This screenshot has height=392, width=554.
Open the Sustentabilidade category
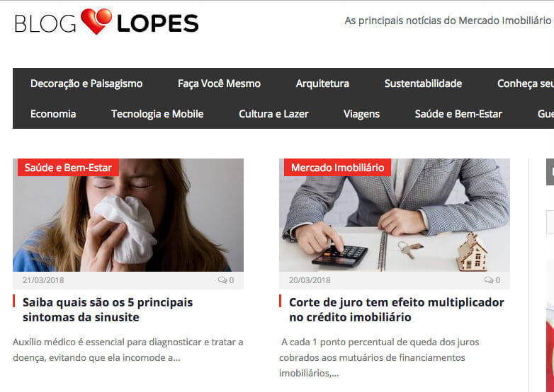coord(423,83)
